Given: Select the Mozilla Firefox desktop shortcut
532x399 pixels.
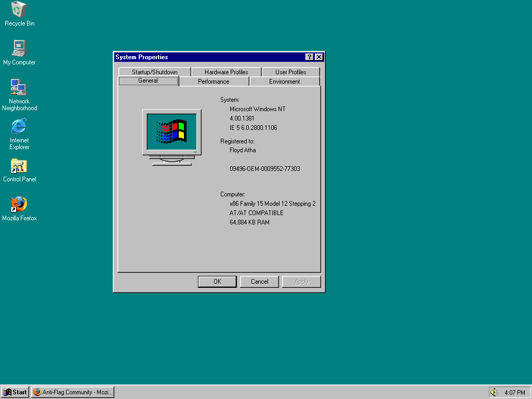Looking at the screenshot, I should (x=19, y=205).
